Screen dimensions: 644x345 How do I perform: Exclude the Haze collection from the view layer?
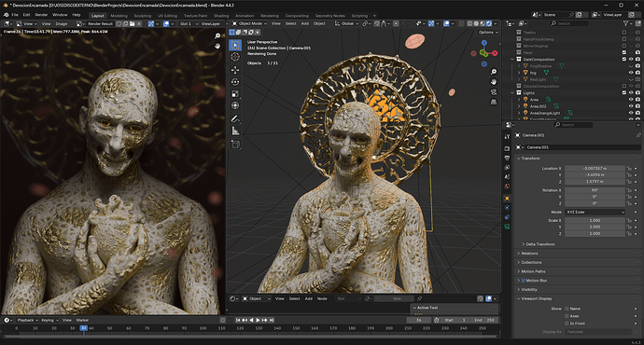pyautogui.click(x=624, y=52)
